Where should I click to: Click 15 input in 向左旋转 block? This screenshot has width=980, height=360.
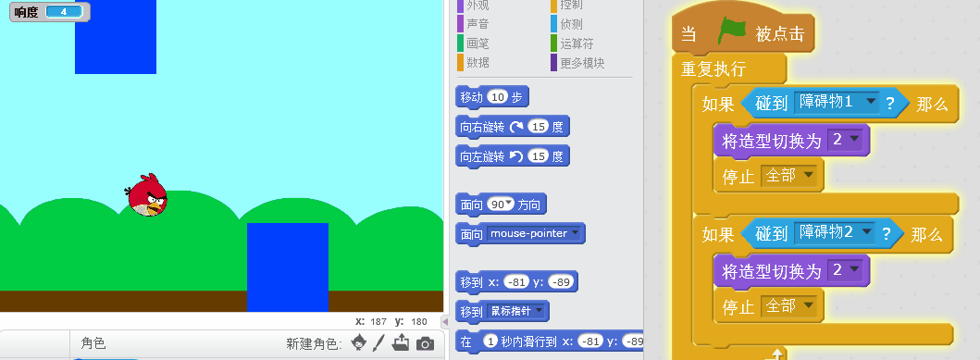tap(539, 156)
